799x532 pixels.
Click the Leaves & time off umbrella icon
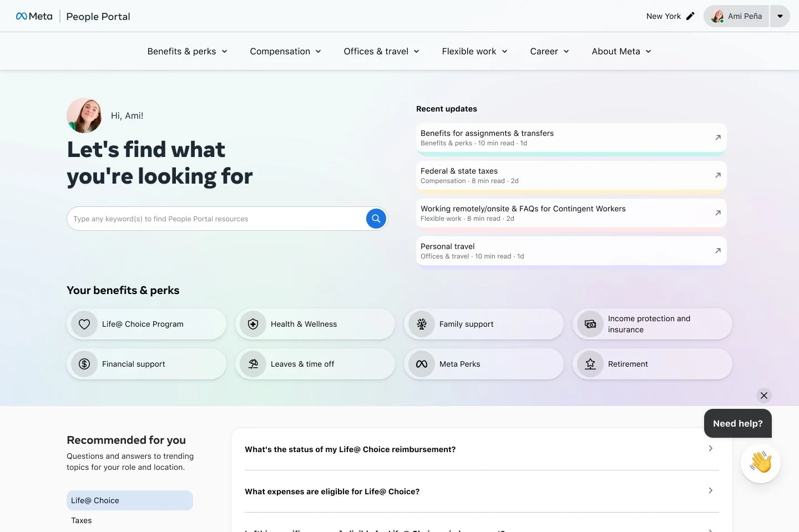click(253, 364)
